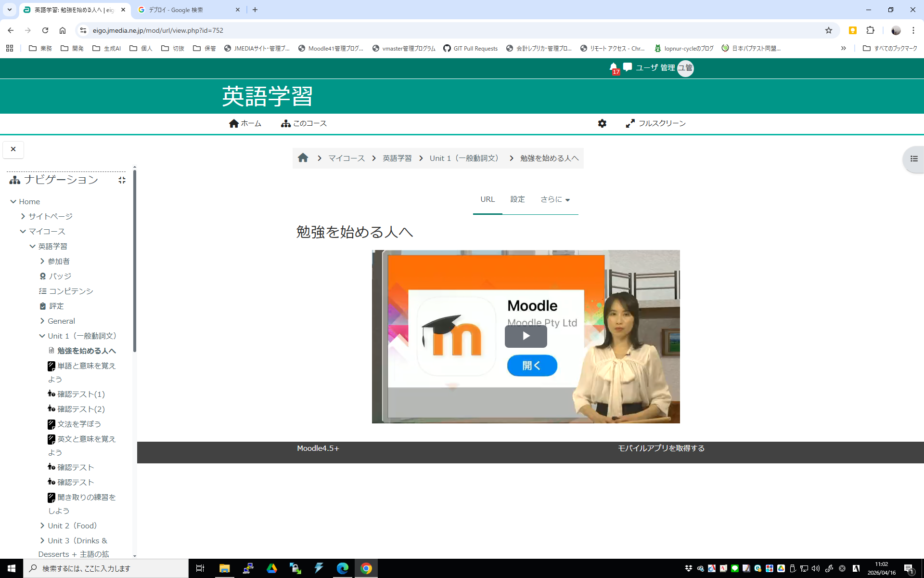Screen dimensions: 924x578
Task: Open Task View on the taskbar
Action: click(200, 568)
